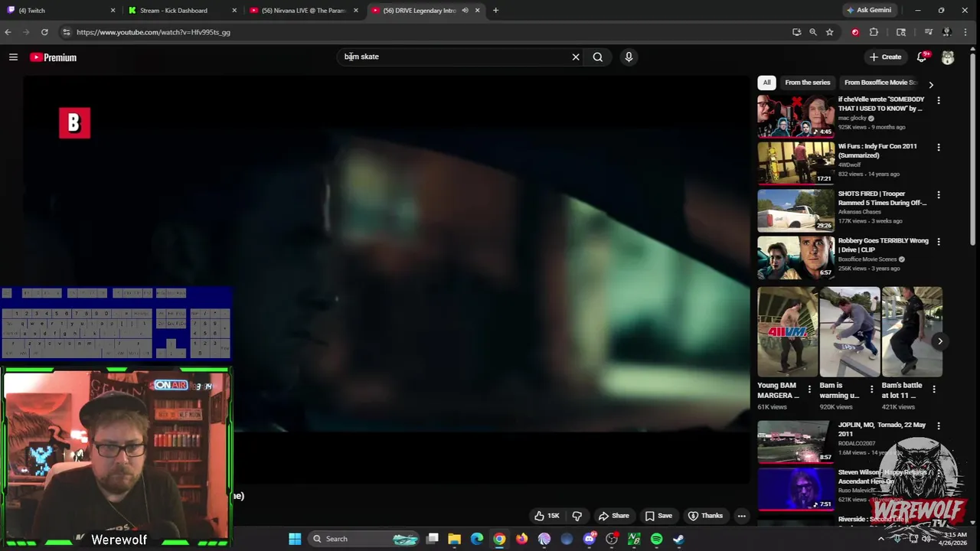Share the video
Viewport: 980px width, 551px height.
click(614, 516)
